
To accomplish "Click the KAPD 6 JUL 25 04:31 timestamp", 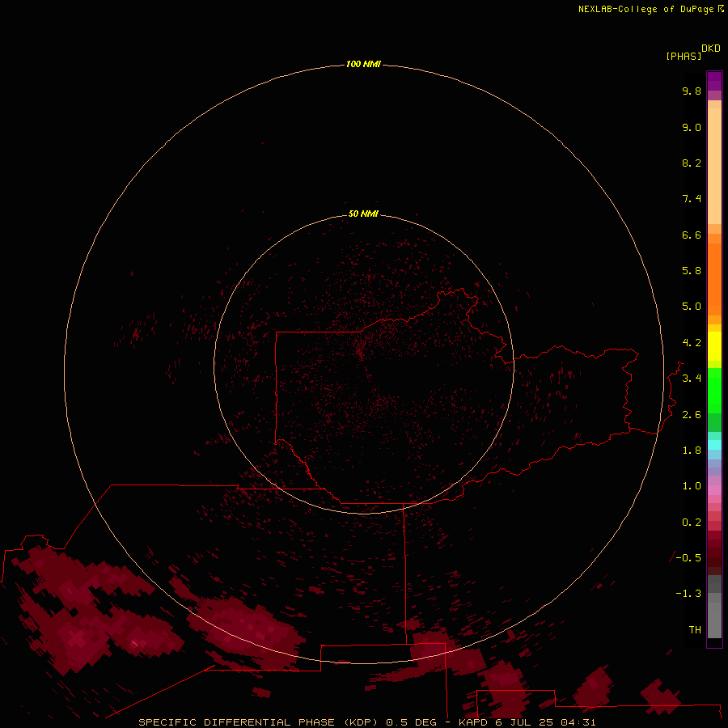I will point(527,722).
